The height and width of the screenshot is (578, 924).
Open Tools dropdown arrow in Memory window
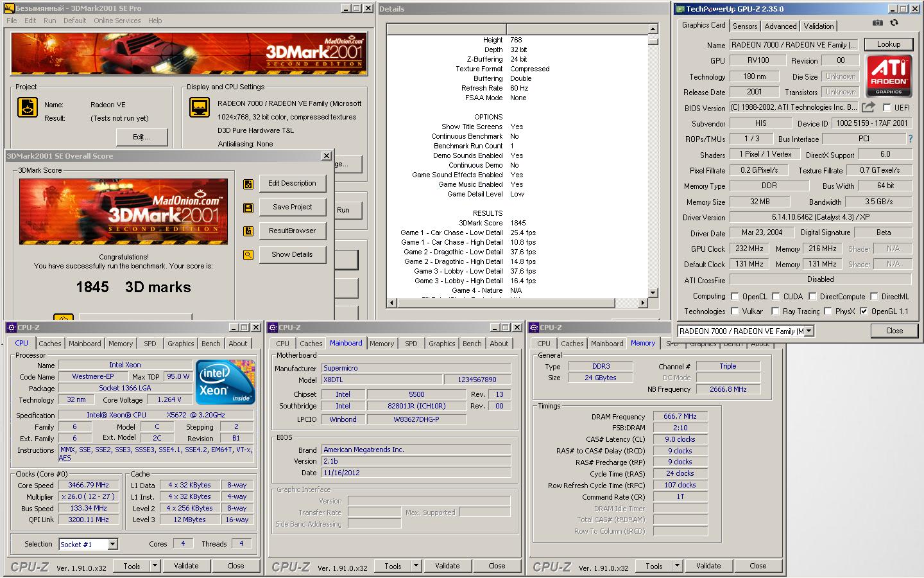click(677, 566)
